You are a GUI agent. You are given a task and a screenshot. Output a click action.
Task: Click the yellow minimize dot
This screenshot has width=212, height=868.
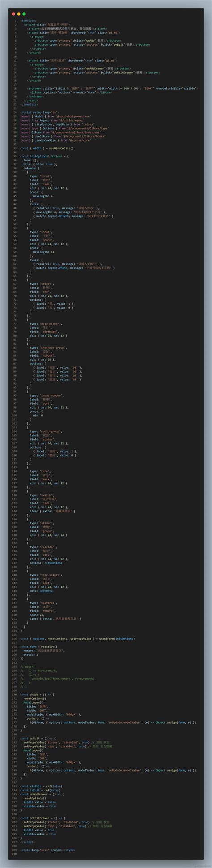tap(19, 14)
